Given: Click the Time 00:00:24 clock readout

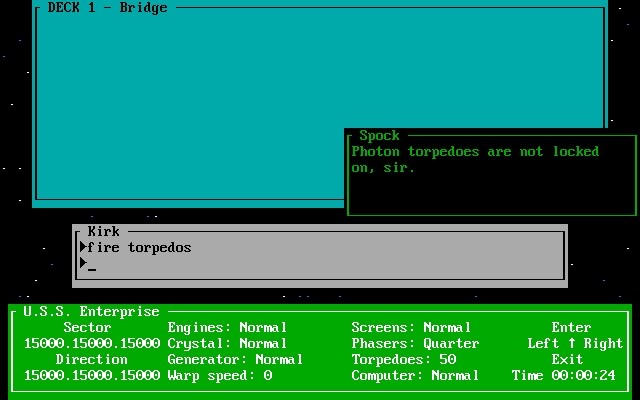Looking at the screenshot, I should pyautogui.click(x=567, y=376).
